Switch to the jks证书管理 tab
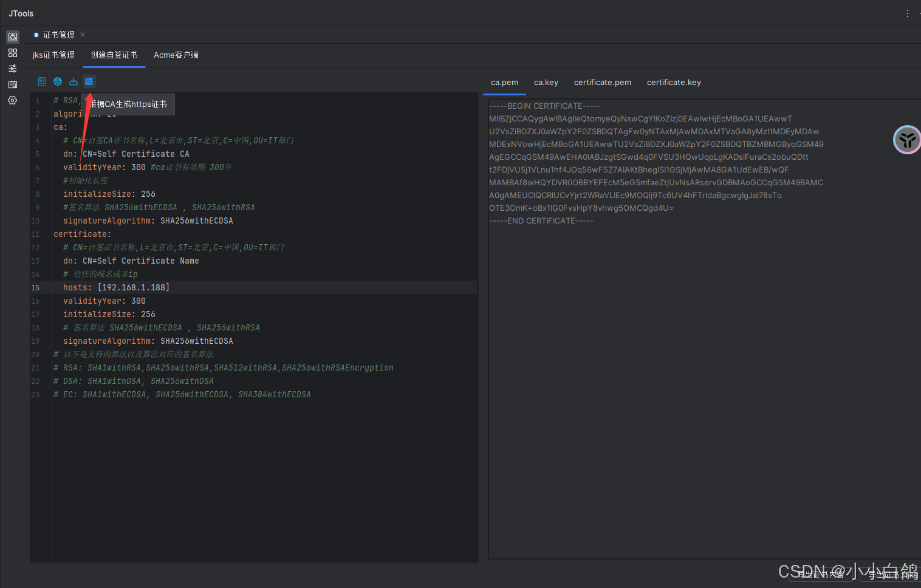921x588 pixels. pos(53,55)
